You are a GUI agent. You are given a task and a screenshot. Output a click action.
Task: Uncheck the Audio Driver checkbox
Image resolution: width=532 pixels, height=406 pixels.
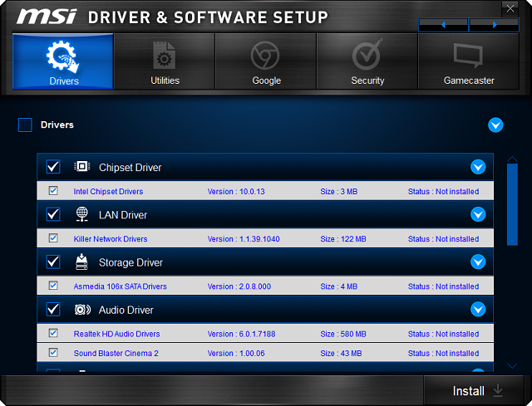tap(53, 309)
